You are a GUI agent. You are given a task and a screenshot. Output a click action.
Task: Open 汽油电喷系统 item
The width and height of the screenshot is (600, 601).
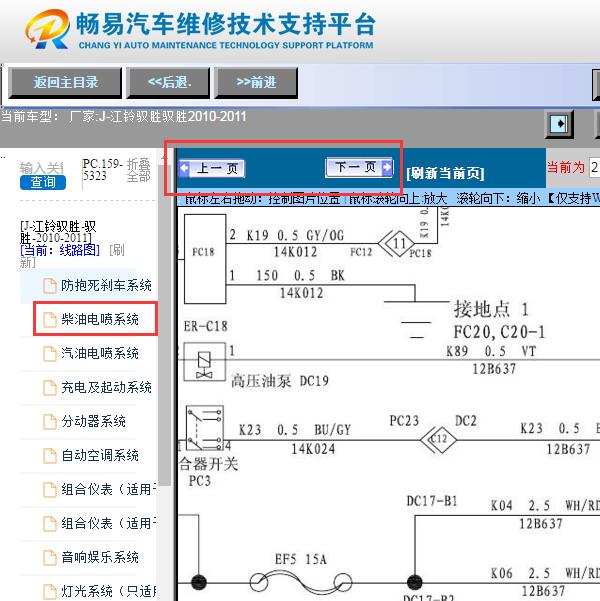[100, 353]
